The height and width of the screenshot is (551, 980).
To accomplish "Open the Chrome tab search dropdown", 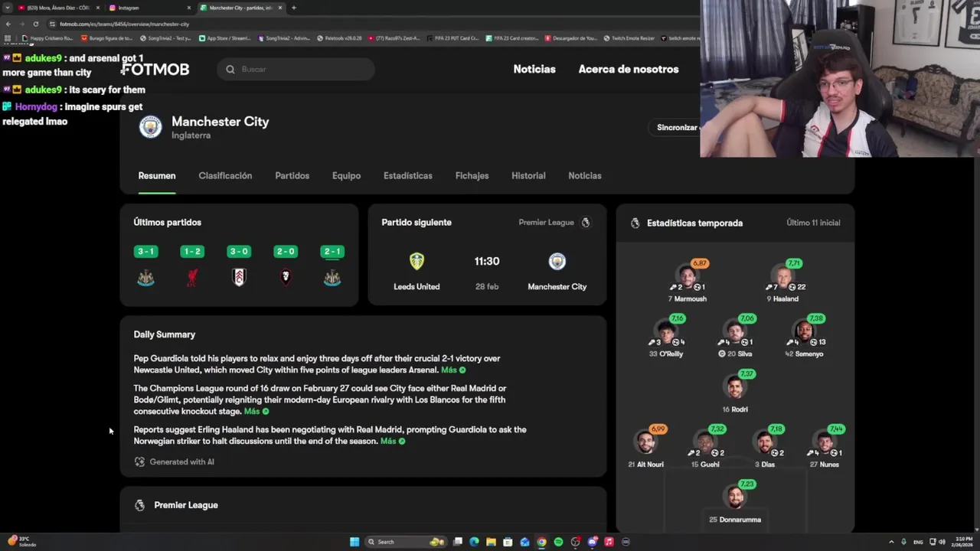I will click(x=8, y=8).
